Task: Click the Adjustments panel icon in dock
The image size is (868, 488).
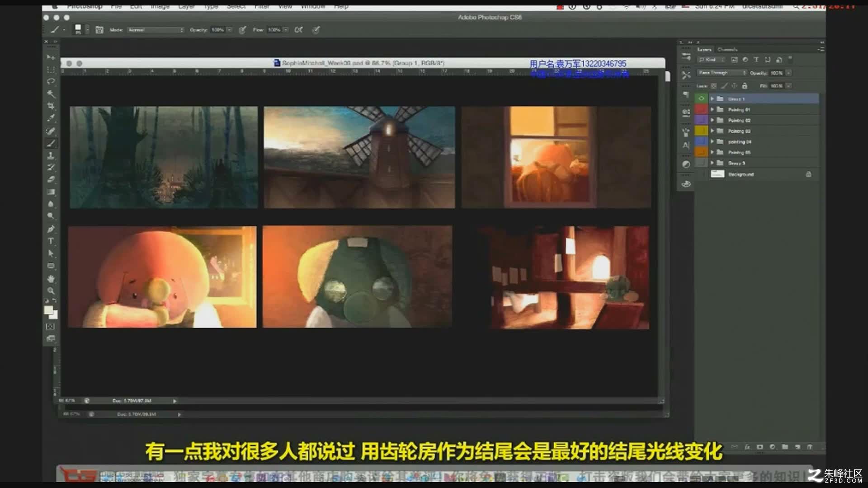Action: pyautogui.click(x=686, y=164)
